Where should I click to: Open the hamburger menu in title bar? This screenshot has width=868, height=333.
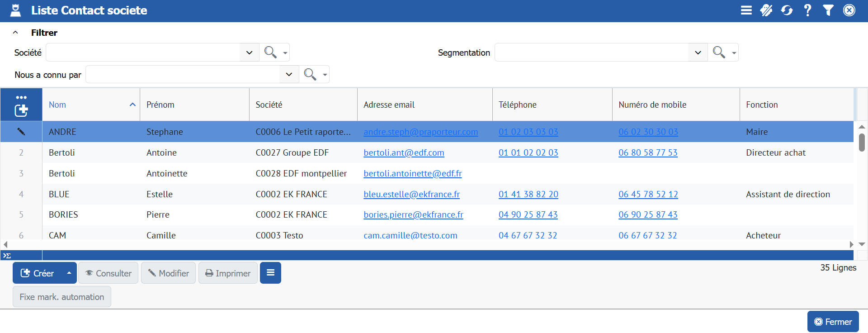746,10
